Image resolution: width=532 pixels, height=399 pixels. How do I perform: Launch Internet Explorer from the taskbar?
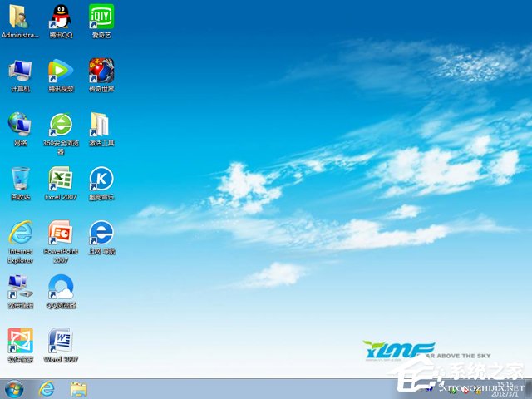47,389
